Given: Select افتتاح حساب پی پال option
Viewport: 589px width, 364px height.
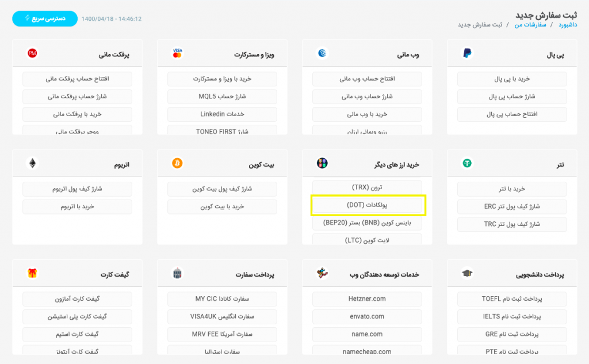Looking at the screenshot, I should coord(512,114).
